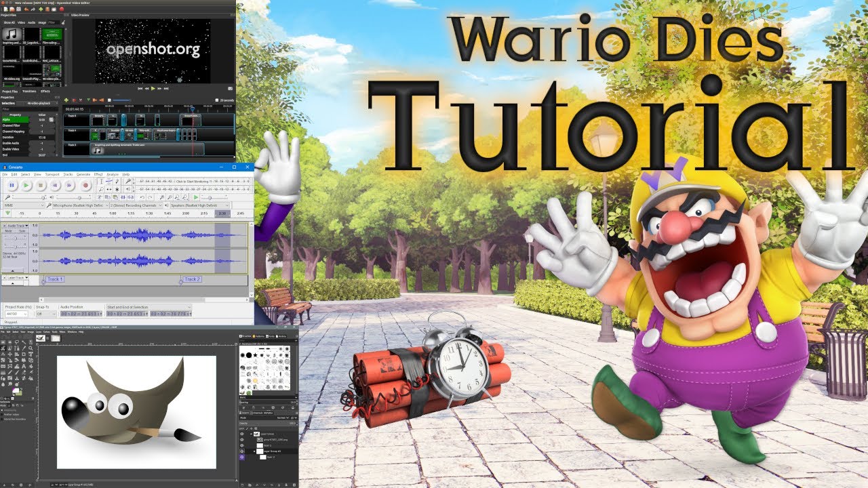868x488 pixels.
Task: Open the Recording Channels dropdown in Audacity
Action: [x=136, y=205]
